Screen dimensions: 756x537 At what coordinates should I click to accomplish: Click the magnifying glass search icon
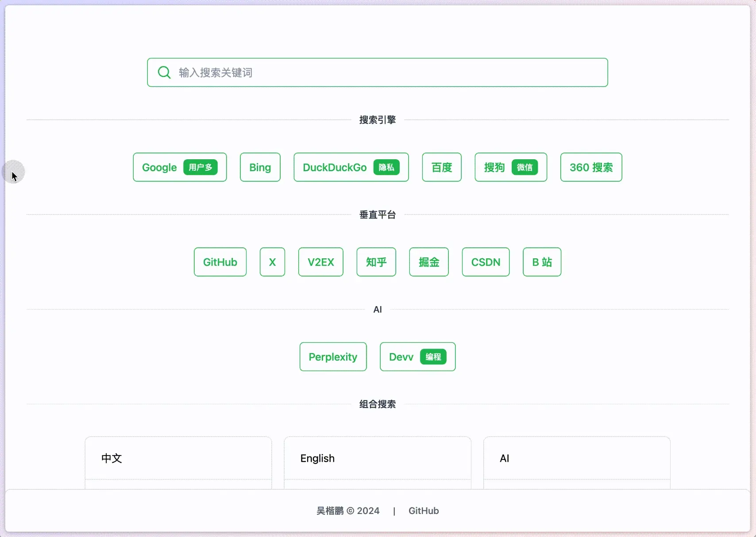pyautogui.click(x=164, y=73)
